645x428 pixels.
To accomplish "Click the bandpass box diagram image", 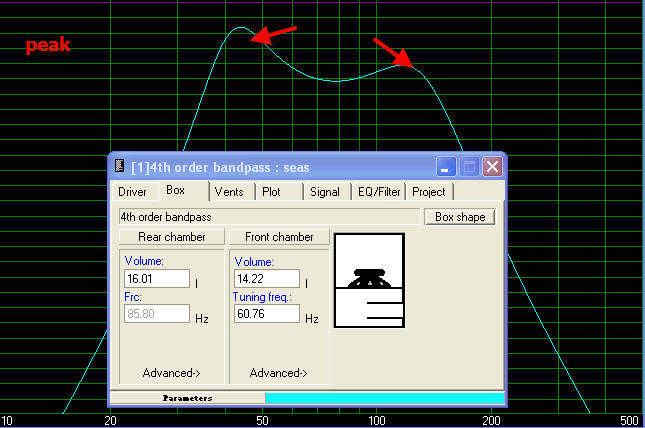I will point(369,281).
